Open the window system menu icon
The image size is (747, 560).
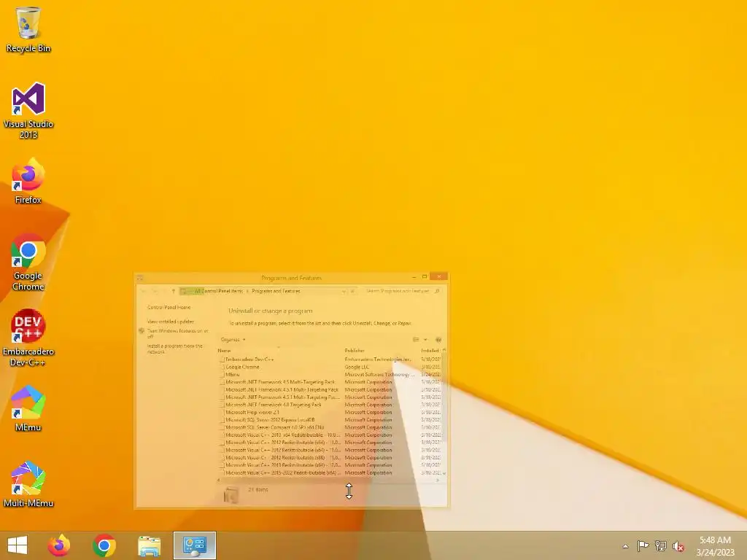[x=140, y=278]
